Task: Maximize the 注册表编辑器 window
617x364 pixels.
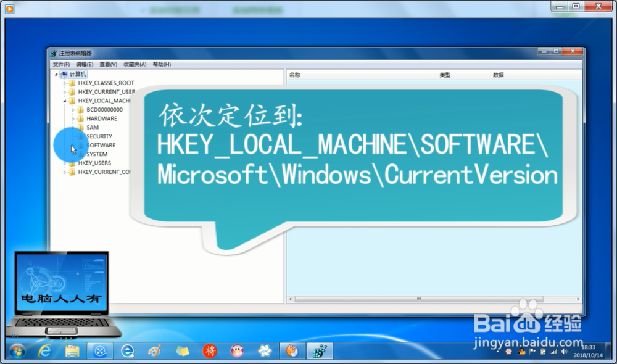Action: (556, 52)
